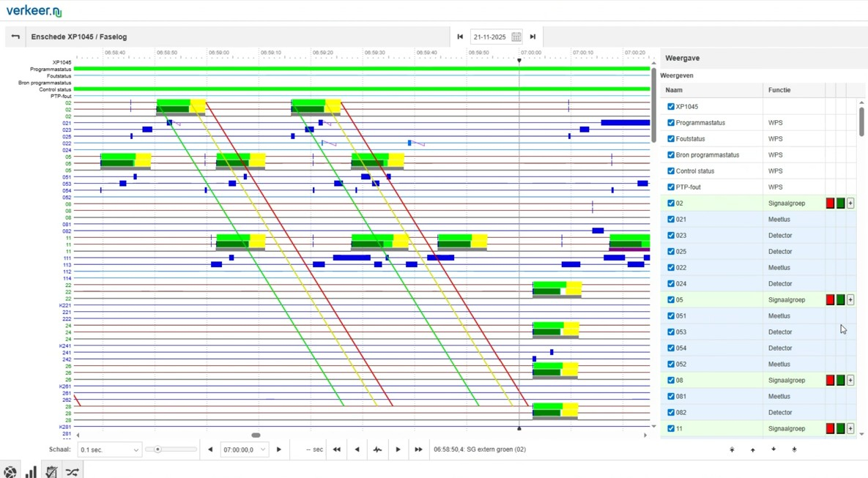Expand signal group 02 with plus button
Image resolution: width=868 pixels, height=478 pixels.
tap(850, 203)
